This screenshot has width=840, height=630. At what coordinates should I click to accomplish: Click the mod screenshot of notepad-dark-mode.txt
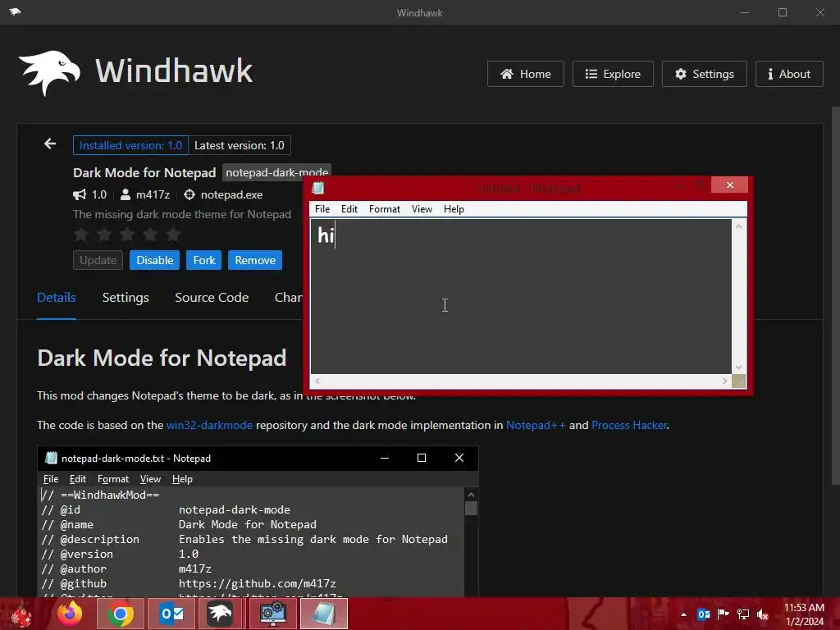coord(258,522)
